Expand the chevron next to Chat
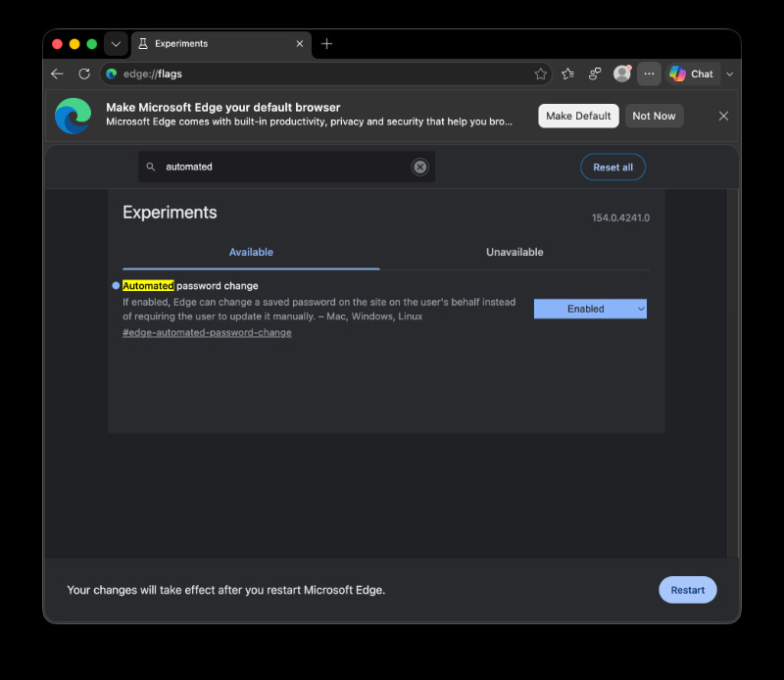Image resolution: width=784 pixels, height=680 pixels. pyautogui.click(x=730, y=74)
